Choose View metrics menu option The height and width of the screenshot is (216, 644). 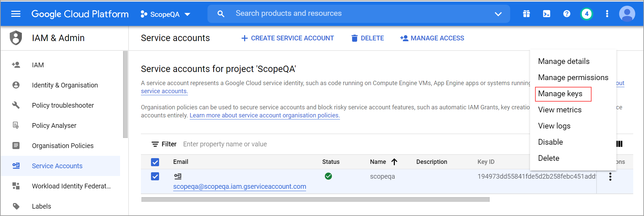coord(560,110)
